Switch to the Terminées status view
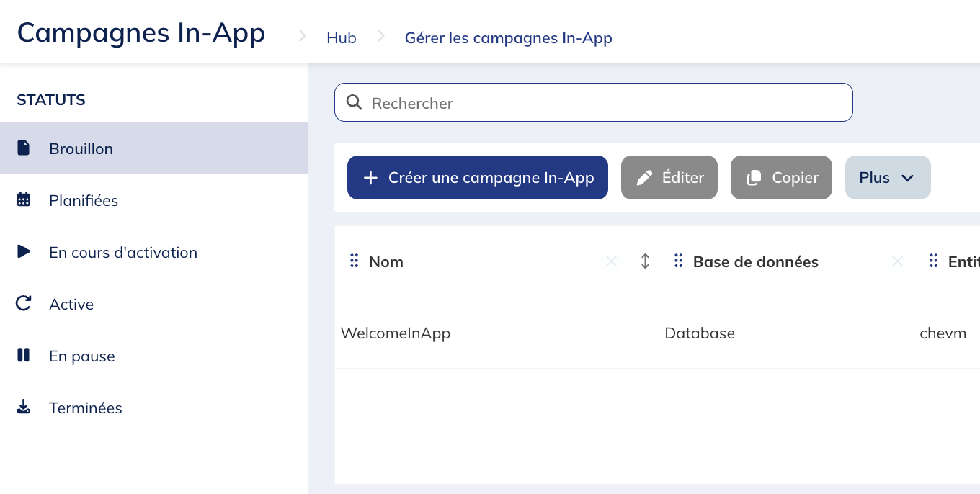This screenshot has height=494, width=980. pyautogui.click(x=85, y=407)
